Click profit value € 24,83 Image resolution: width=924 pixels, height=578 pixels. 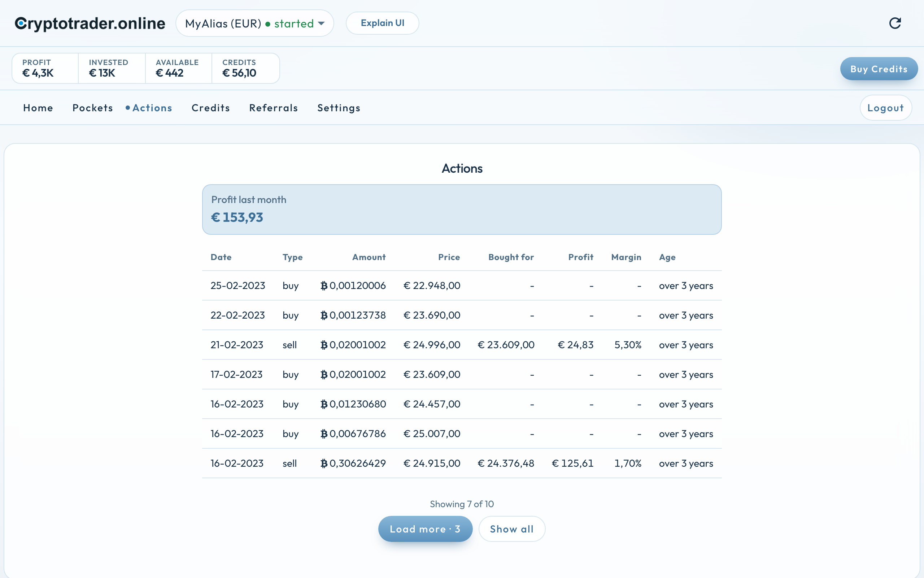(x=576, y=345)
